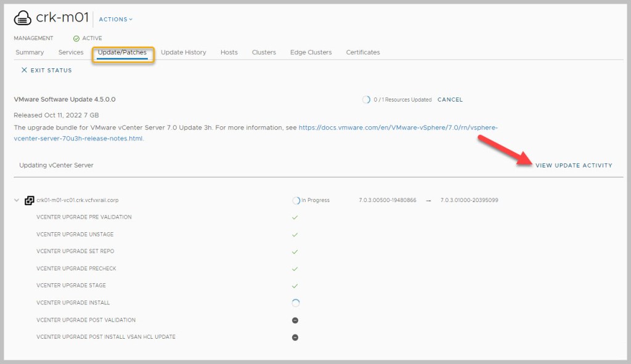Click the Resources Updated progress spinner

click(366, 100)
